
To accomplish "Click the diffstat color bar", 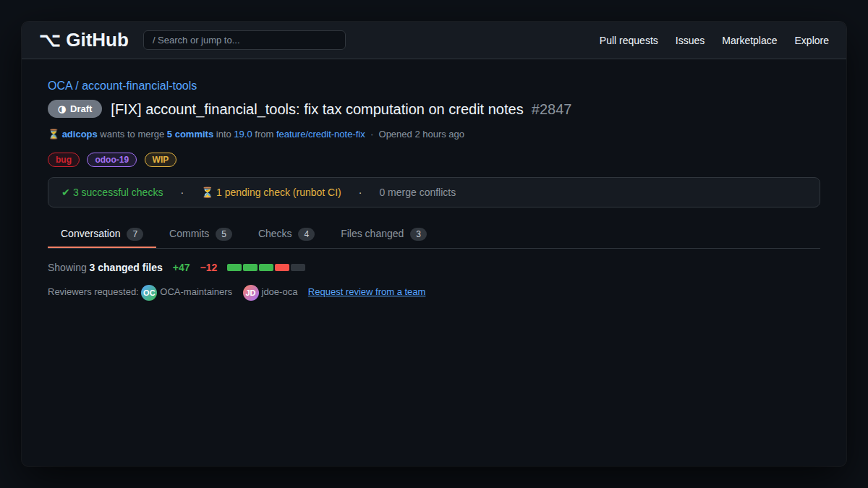I will 266,267.
